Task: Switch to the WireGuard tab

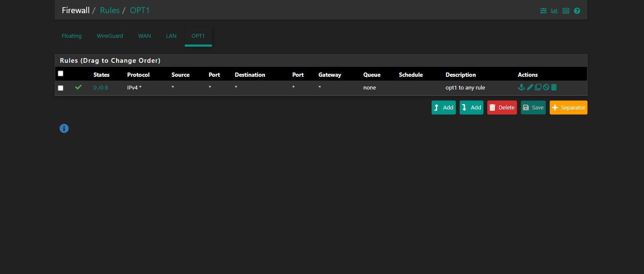Action: pos(110,36)
